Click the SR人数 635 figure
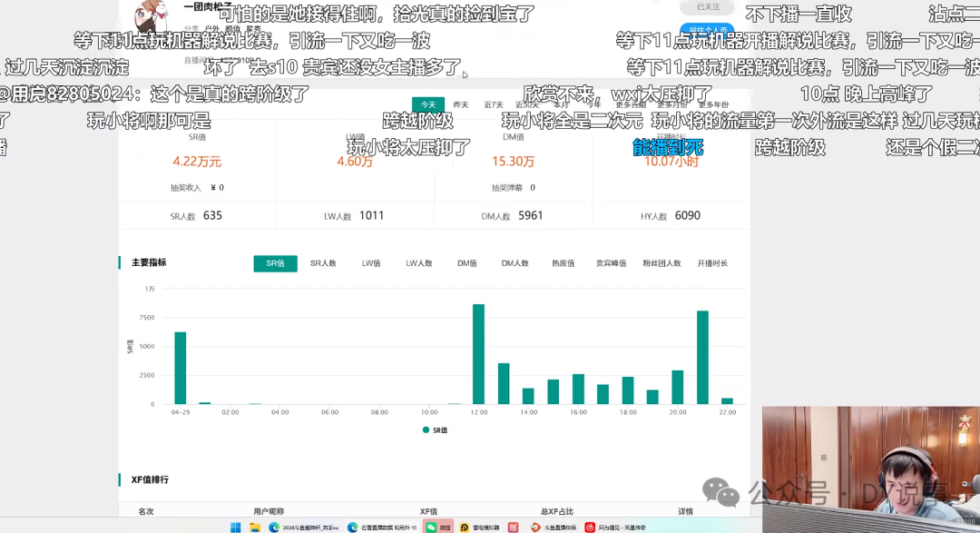 pos(196,216)
